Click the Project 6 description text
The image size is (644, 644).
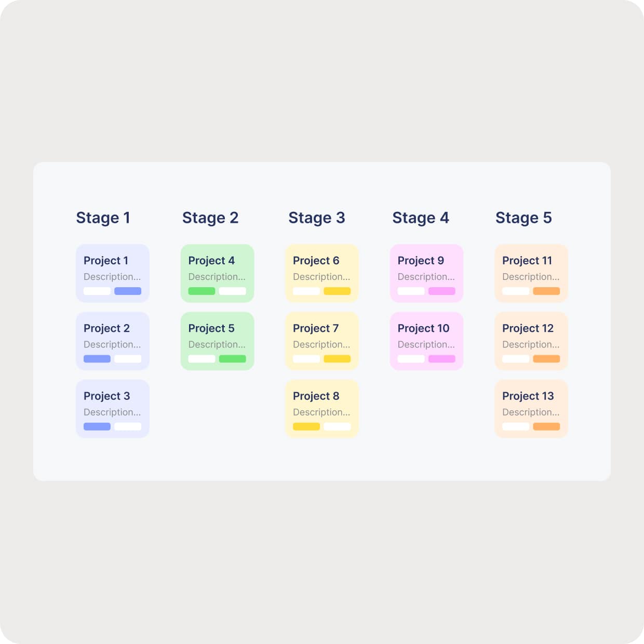321,277
